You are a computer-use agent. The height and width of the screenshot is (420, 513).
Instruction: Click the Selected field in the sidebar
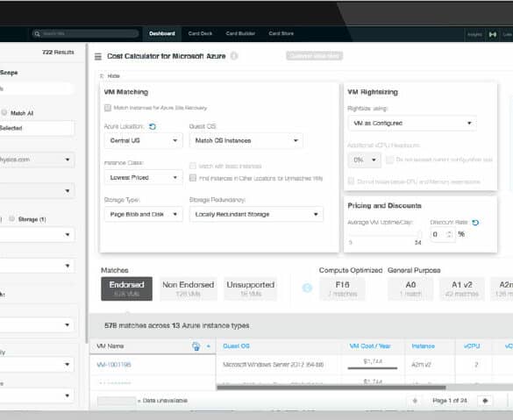[37, 128]
